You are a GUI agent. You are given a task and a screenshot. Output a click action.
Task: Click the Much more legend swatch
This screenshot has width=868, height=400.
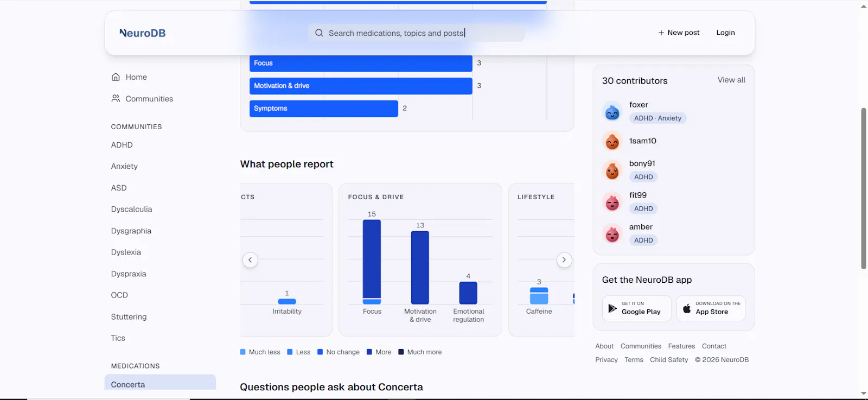click(x=401, y=352)
